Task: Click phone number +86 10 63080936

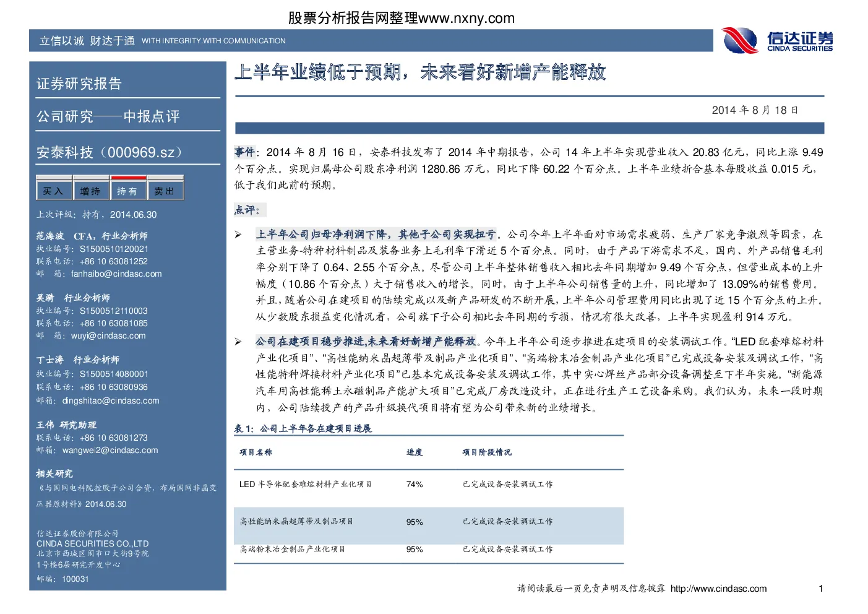Action: [114, 387]
